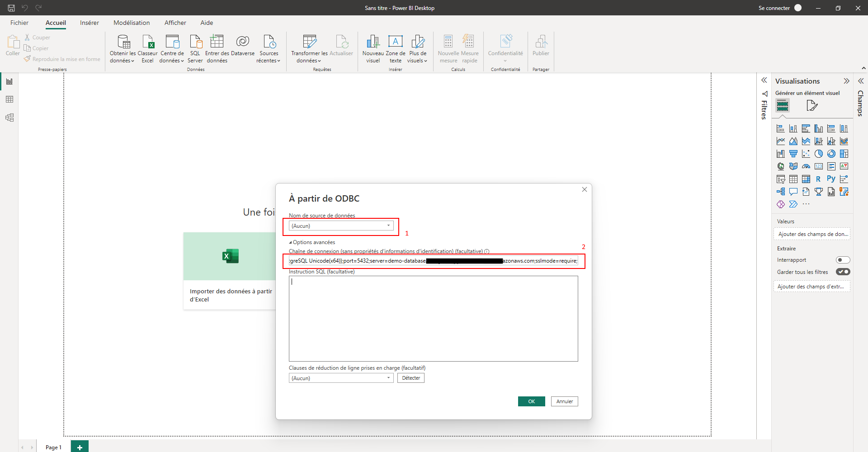
Task: Toggle Garder tous les filtres switch
Action: (843, 272)
